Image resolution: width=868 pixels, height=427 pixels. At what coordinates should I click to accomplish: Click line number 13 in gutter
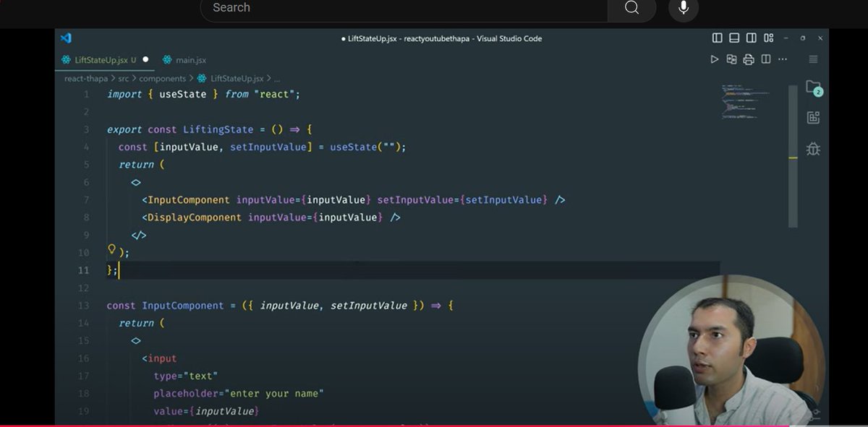click(84, 306)
